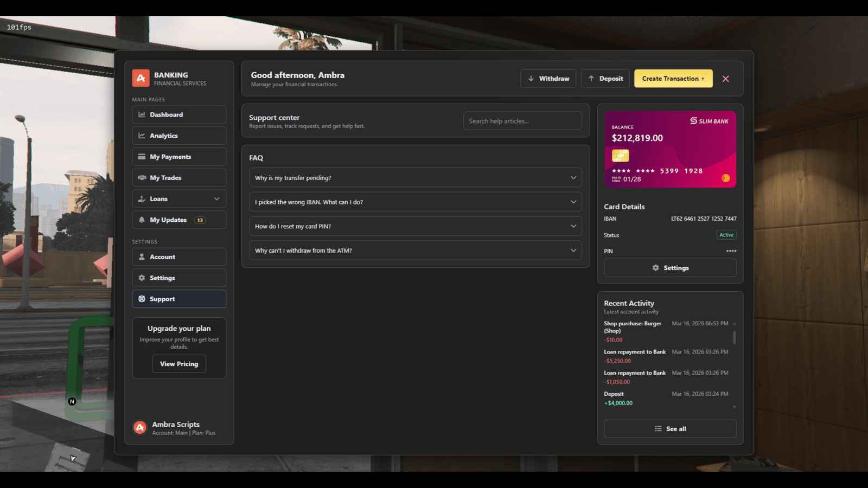Click the Analytics line graph icon
868x488 pixels.
tap(142, 136)
